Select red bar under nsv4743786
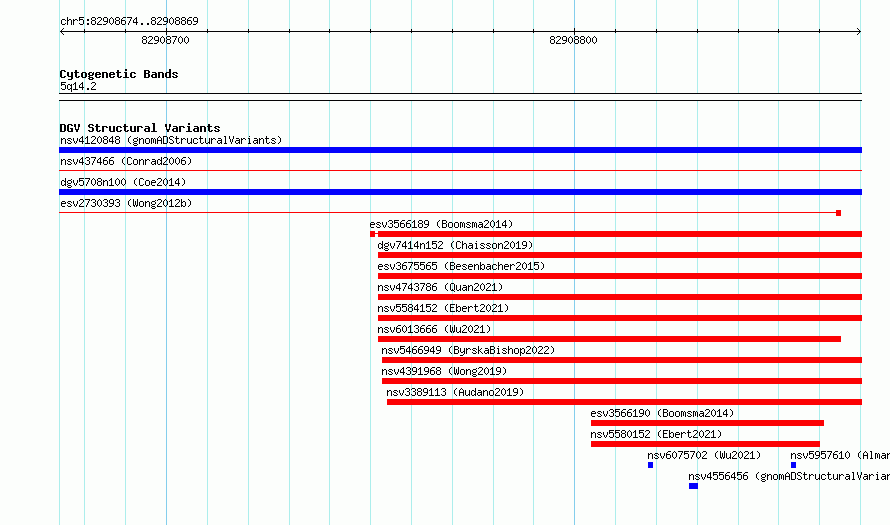 click(x=620, y=297)
